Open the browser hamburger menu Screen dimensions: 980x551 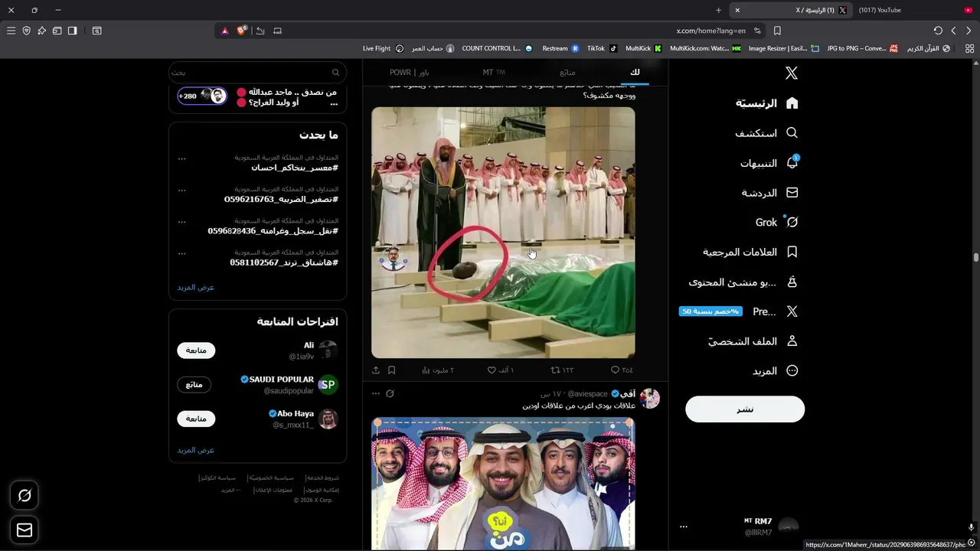(x=11, y=31)
